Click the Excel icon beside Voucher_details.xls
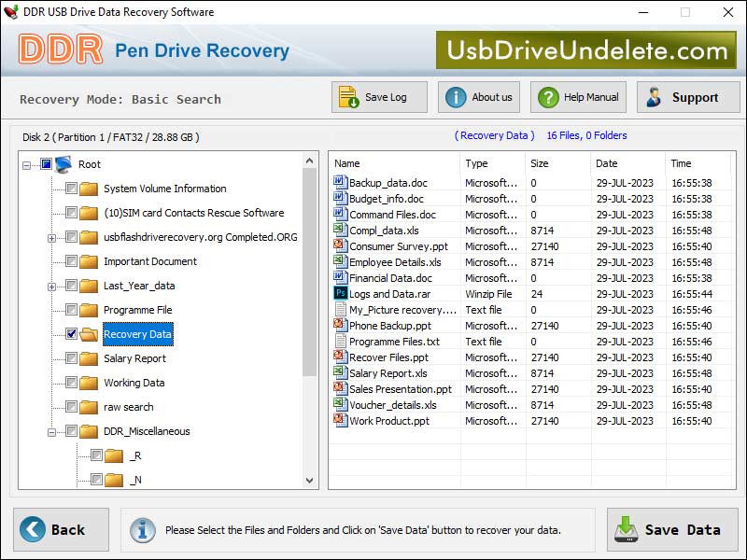Image resolution: width=747 pixels, height=560 pixels. click(340, 404)
